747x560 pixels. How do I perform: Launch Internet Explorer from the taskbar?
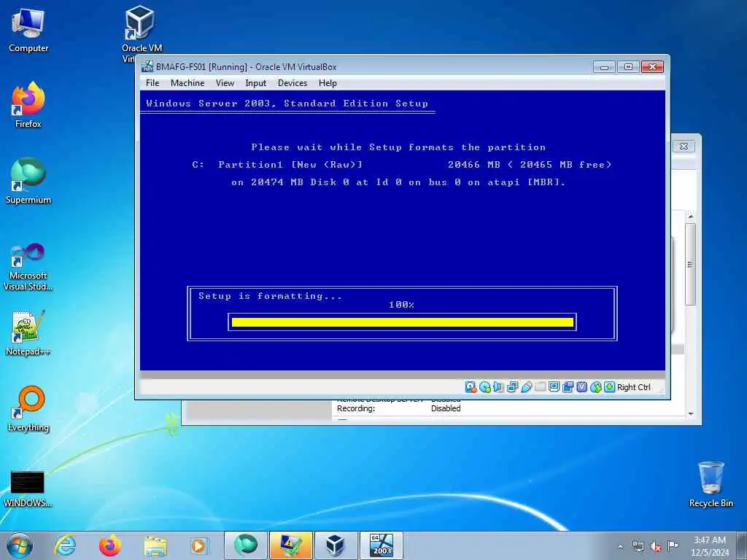[65, 545]
